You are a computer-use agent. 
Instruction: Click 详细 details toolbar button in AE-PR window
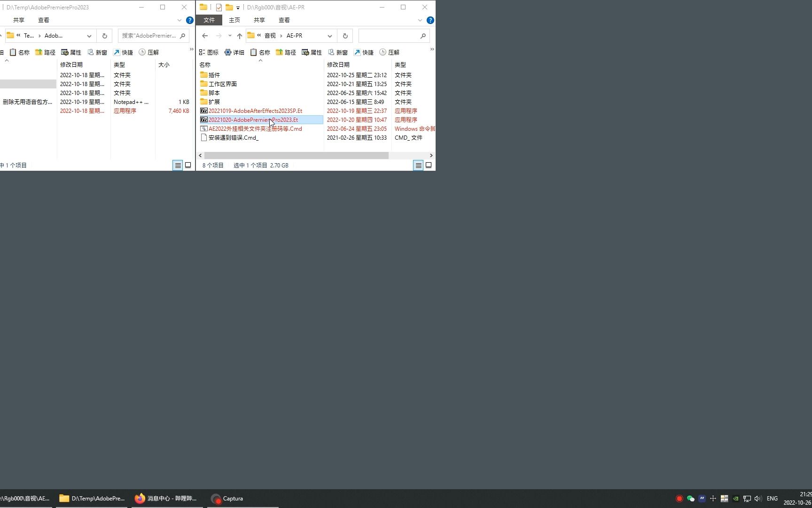click(234, 52)
